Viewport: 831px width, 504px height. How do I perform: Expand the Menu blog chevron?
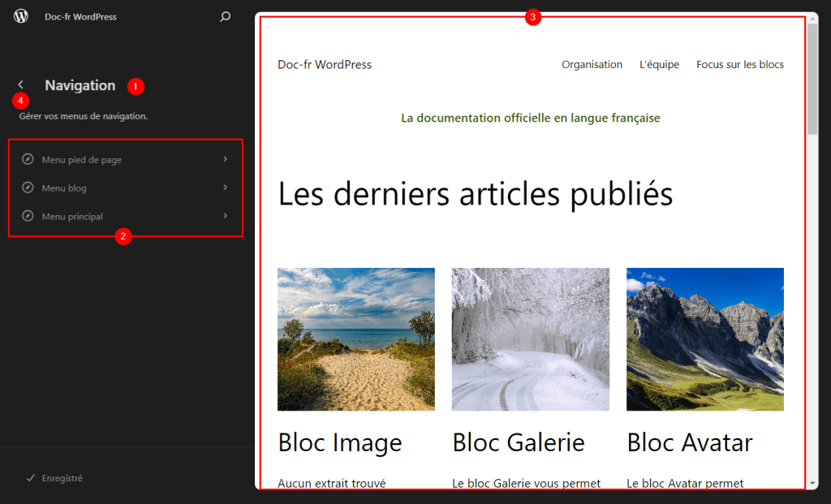(226, 187)
